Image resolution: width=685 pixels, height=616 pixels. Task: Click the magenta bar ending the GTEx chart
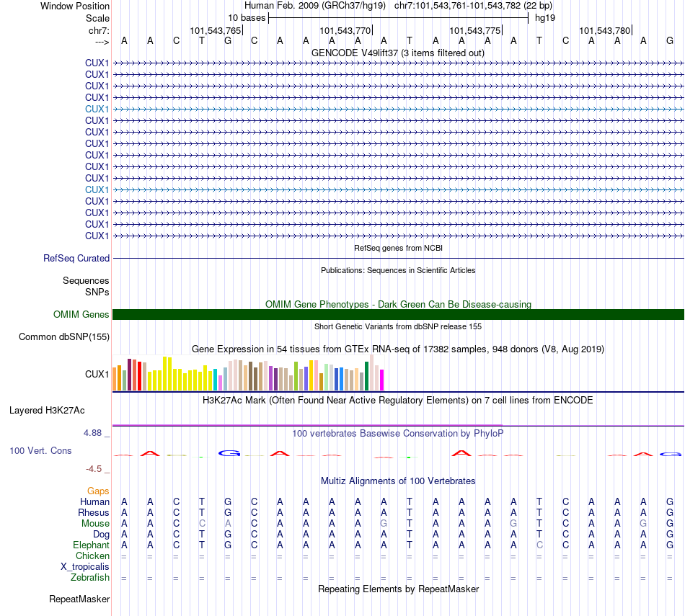pyautogui.click(x=382, y=380)
